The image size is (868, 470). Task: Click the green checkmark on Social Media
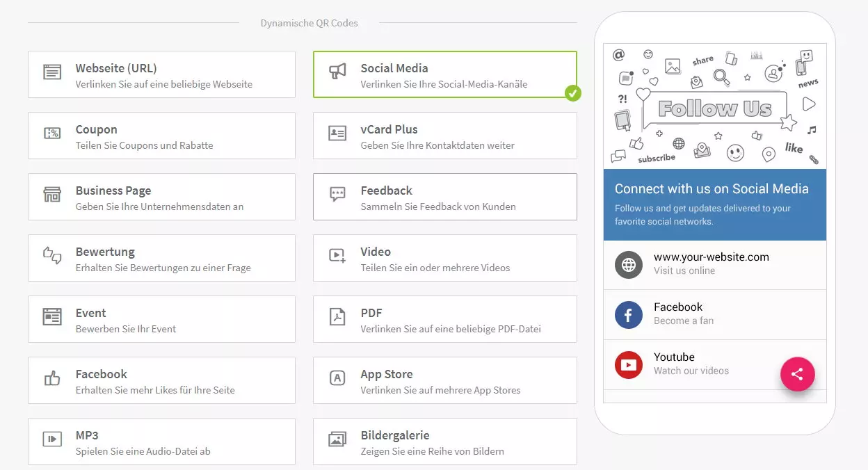tap(573, 92)
